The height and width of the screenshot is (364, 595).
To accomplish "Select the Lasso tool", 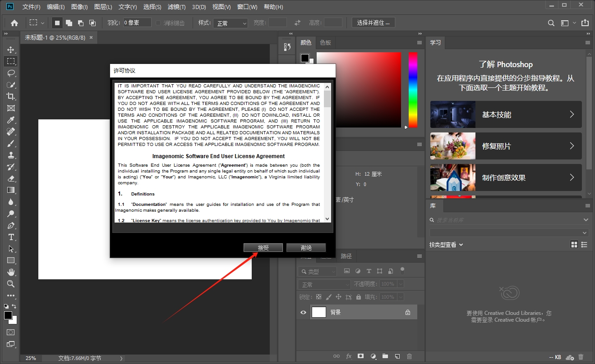I will pyautogui.click(x=11, y=73).
